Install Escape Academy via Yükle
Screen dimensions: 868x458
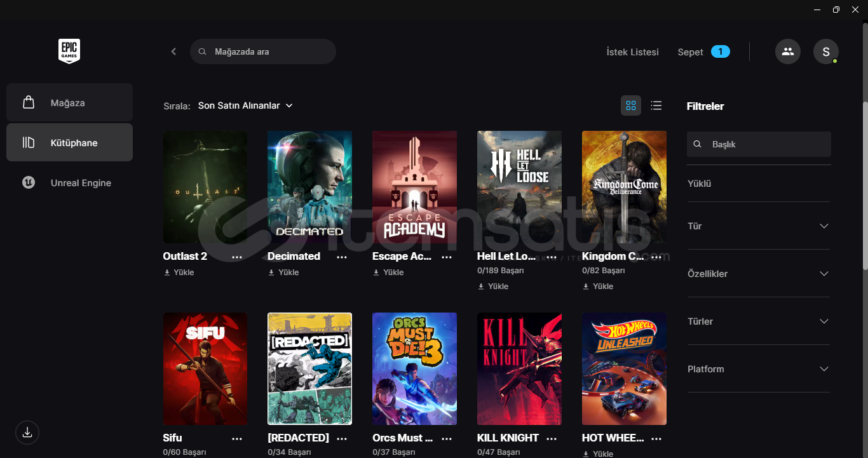point(388,273)
